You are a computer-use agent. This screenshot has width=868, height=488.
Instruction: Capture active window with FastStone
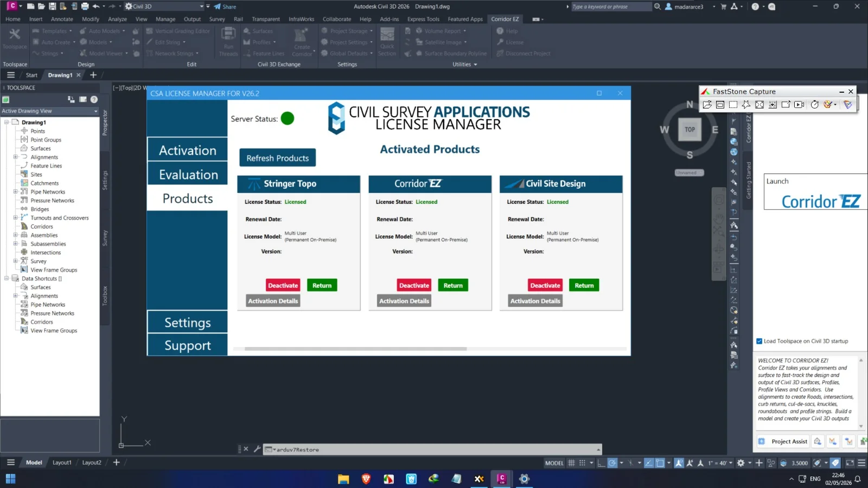[720, 105]
